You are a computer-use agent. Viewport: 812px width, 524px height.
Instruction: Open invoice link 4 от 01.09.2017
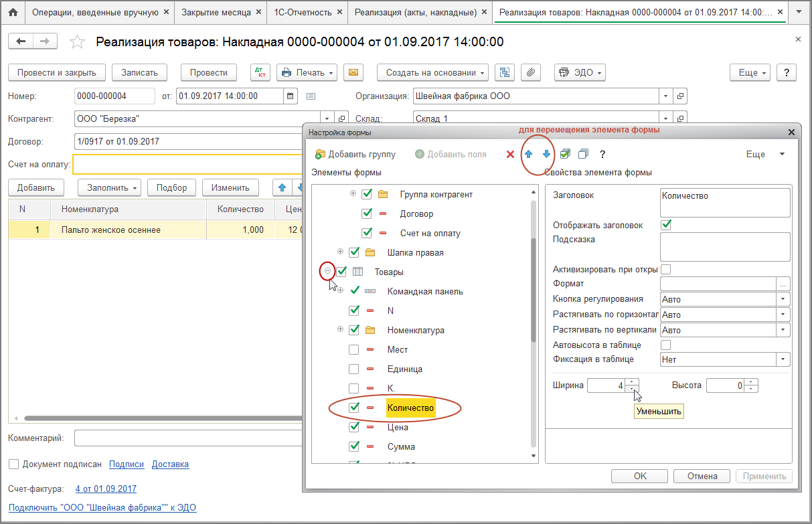tap(106, 489)
